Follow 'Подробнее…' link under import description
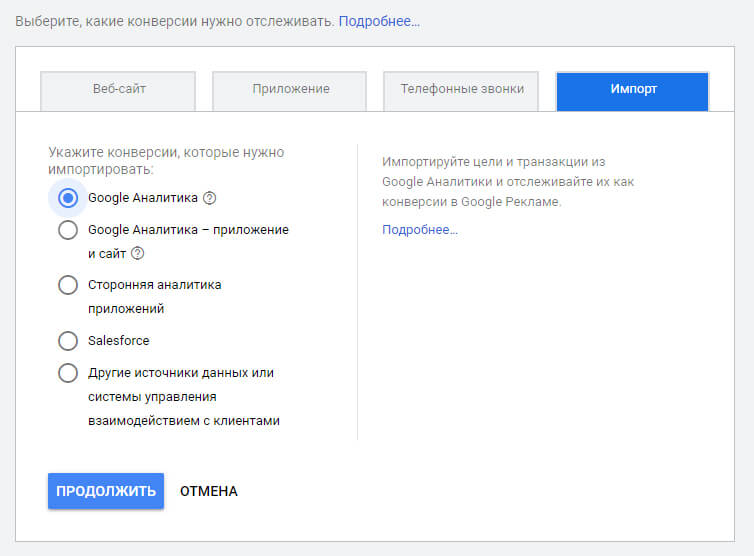Screen dimensions: 754x556 pyautogui.click(x=419, y=230)
